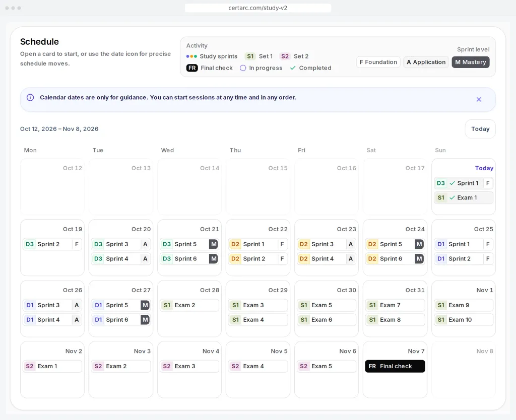Click the Oct 28 date label
This screenshot has height=420, width=516.
click(x=210, y=290)
